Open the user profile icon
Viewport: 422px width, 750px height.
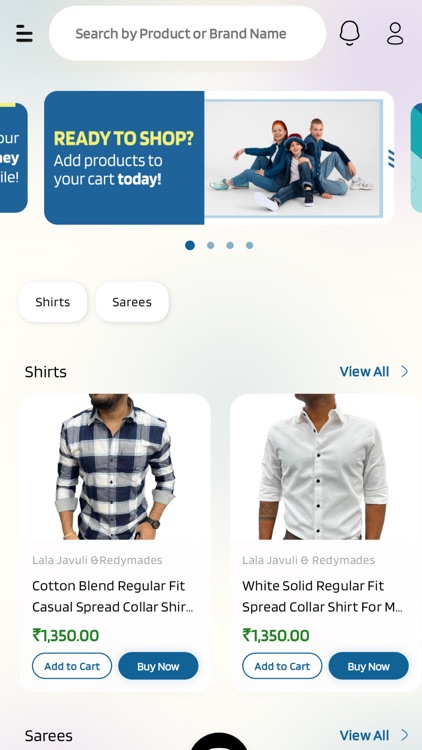point(395,33)
